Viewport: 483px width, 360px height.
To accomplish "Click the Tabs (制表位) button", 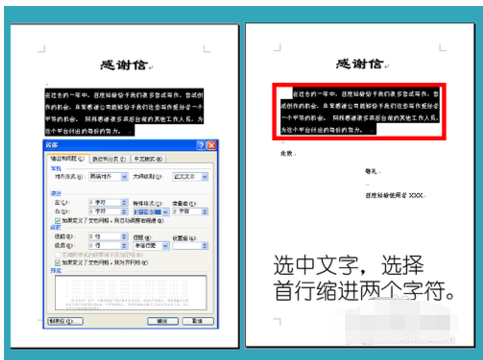I will click(x=65, y=321).
